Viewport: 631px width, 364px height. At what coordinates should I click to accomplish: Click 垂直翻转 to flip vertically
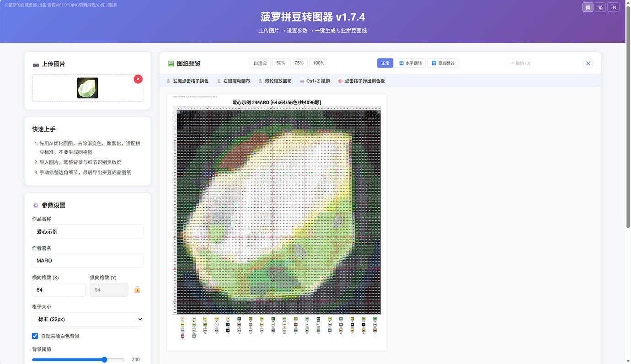[443, 63]
